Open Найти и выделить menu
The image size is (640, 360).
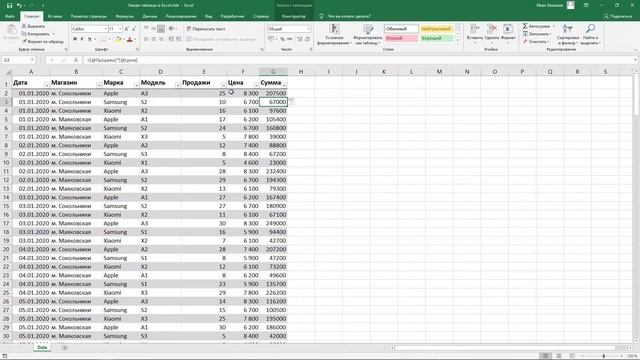(590, 34)
